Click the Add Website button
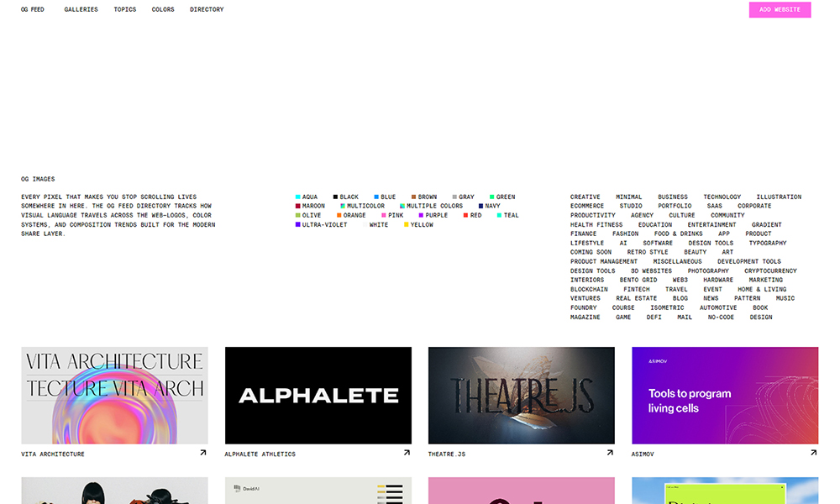The image size is (840, 504). pos(780,10)
